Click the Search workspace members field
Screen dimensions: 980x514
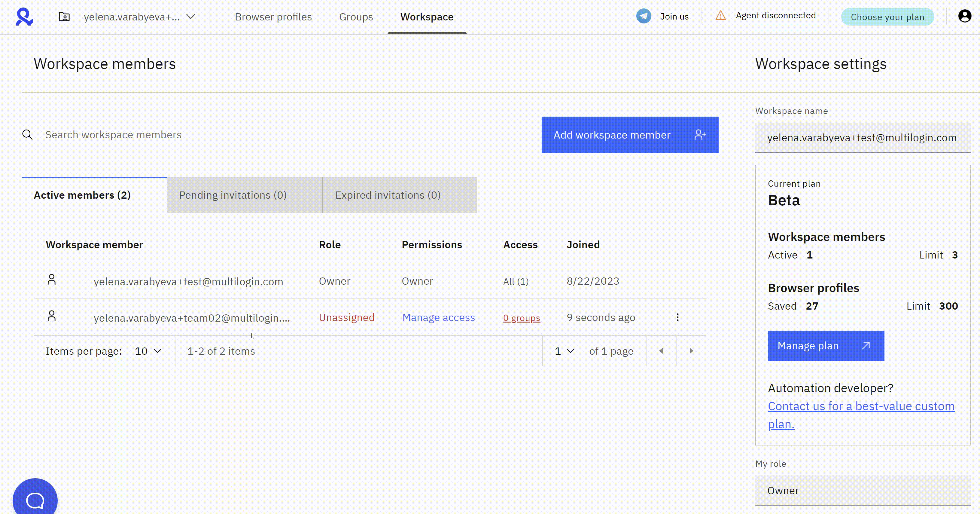click(266, 135)
